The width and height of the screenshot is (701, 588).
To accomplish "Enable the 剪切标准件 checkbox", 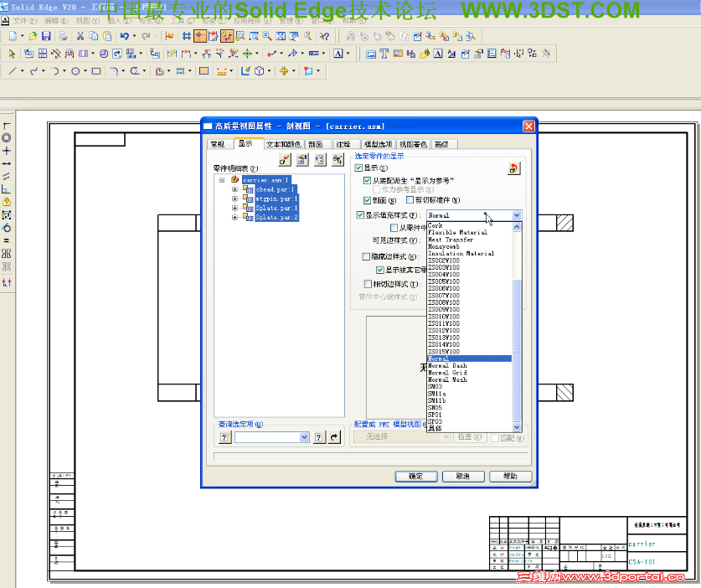I will pyautogui.click(x=410, y=200).
